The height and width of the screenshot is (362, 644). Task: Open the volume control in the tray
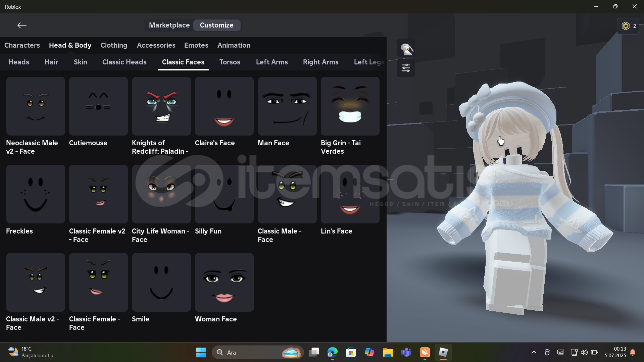pos(584,352)
